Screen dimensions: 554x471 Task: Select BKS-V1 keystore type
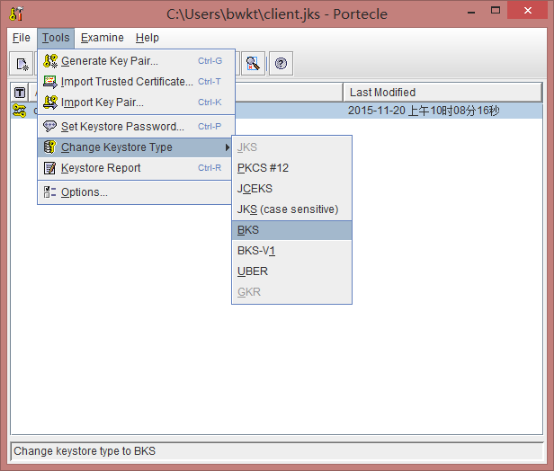292,251
